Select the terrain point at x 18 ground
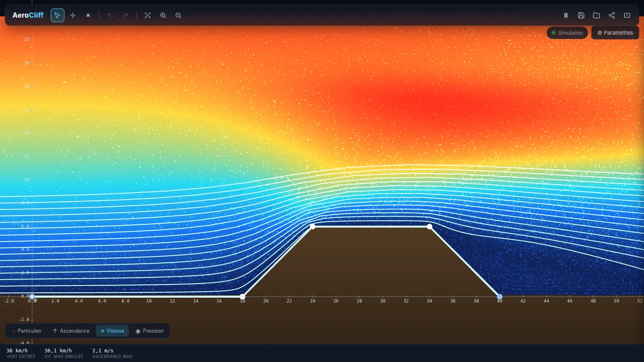The width and height of the screenshot is (644, 362). 242,297
